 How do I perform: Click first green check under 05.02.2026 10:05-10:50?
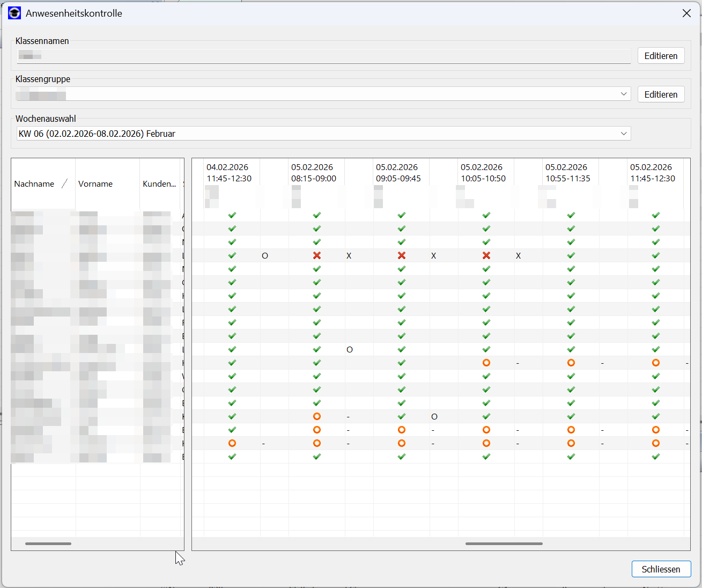486,215
